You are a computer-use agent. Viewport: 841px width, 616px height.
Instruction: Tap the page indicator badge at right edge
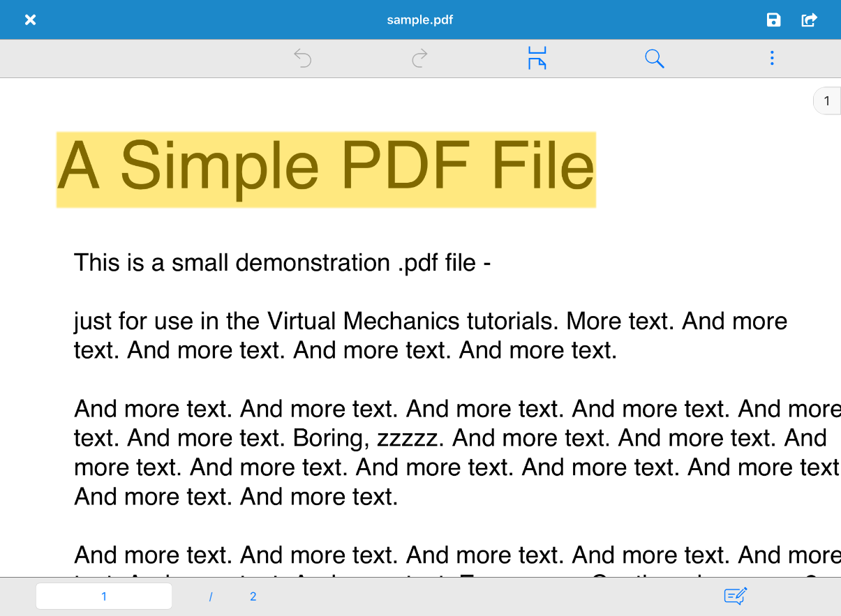(827, 101)
